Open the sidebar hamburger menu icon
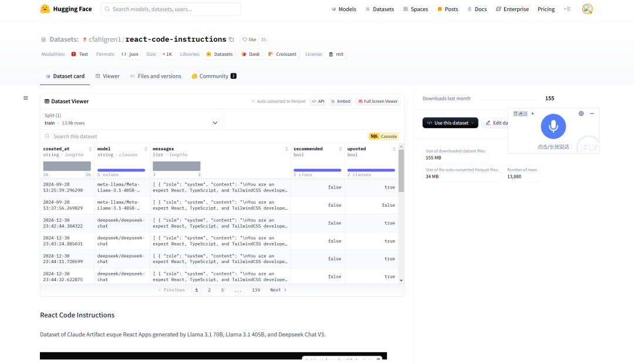 (x=25, y=98)
